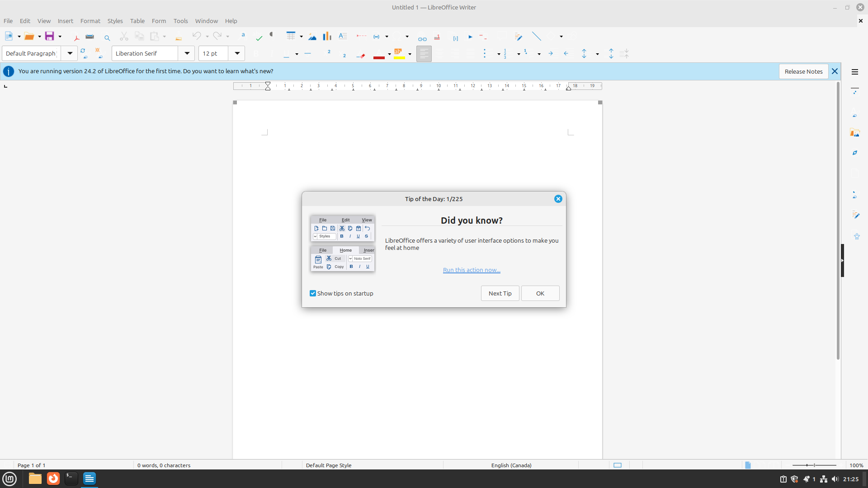Click the Run this action now link

click(x=472, y=270)
